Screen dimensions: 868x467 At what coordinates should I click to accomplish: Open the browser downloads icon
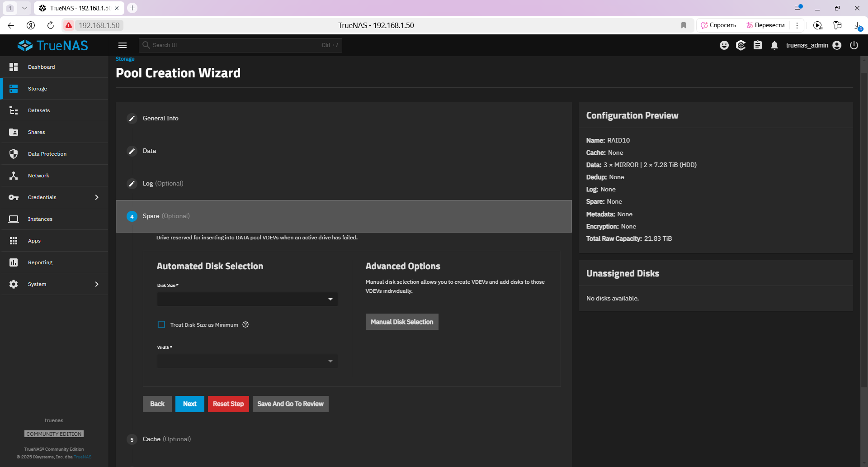click(858, 26)
